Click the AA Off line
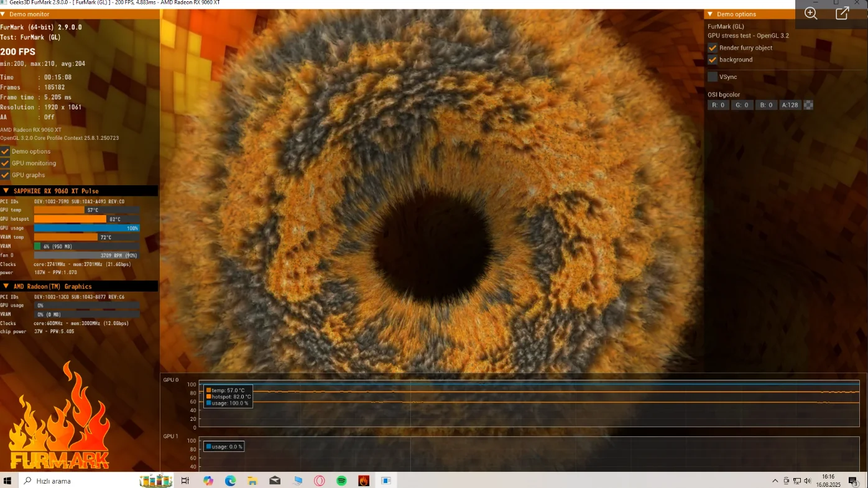This screenshot has height=488, width=868. [27, 117]
